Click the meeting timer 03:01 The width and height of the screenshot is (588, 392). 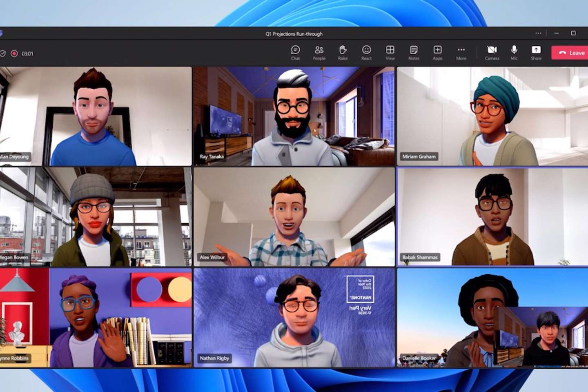(27, 53)
